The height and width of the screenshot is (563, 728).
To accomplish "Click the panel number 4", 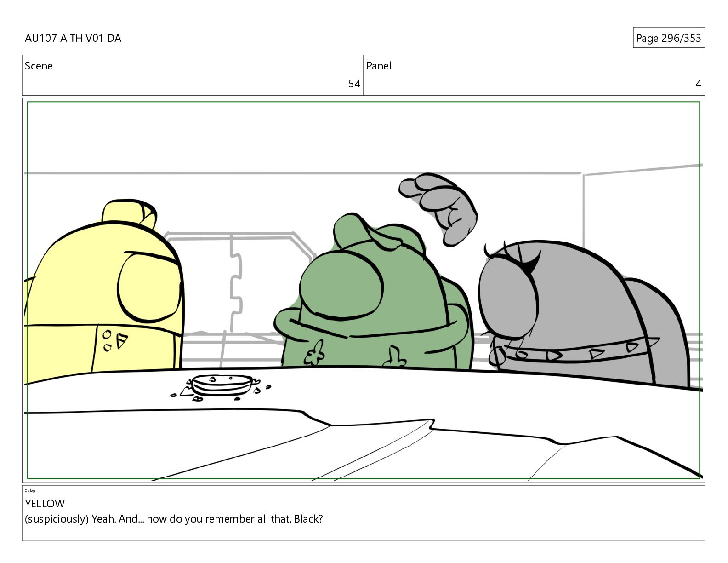I will click(x=698, y=84).
